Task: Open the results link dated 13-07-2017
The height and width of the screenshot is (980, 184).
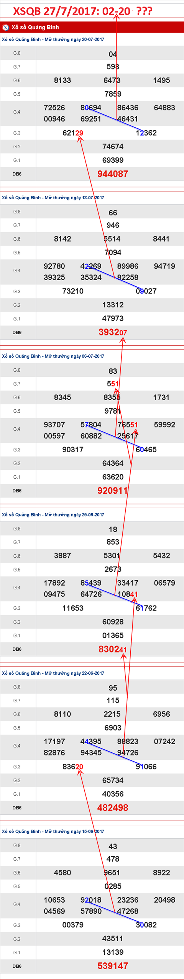Action: [x=53, y=198]
